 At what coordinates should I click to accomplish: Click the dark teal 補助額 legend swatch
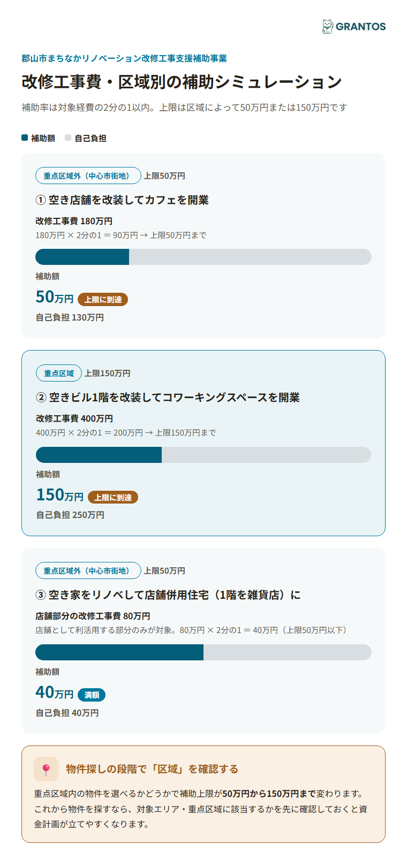pyautogui.click(x=25, y=138)
